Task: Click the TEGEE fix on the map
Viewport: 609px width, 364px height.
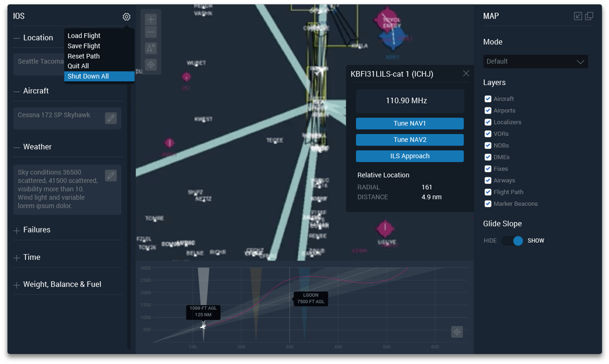Action: click(275, 140)
